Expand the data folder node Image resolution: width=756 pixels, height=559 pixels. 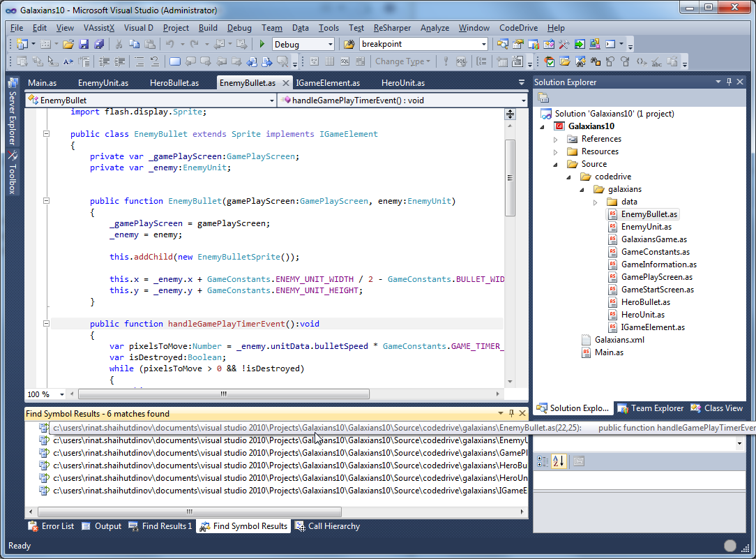point(596,202)
